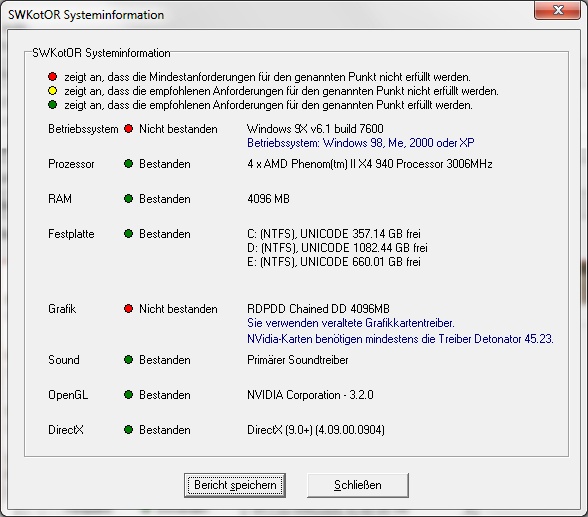
Task: Click the 'D: (NTFS), UNICODE 1082.44 GB frei' line
Action: point(338,248)
